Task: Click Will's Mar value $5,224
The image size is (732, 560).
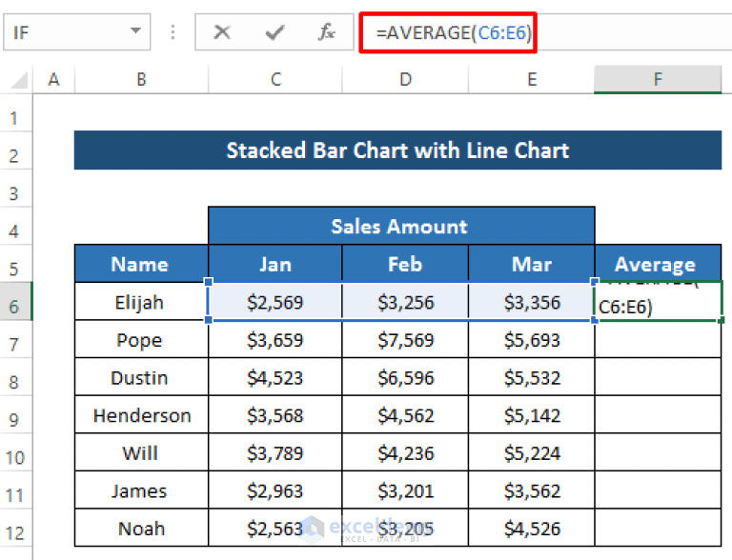Action: pyautogui.click(x=531, y=452)
